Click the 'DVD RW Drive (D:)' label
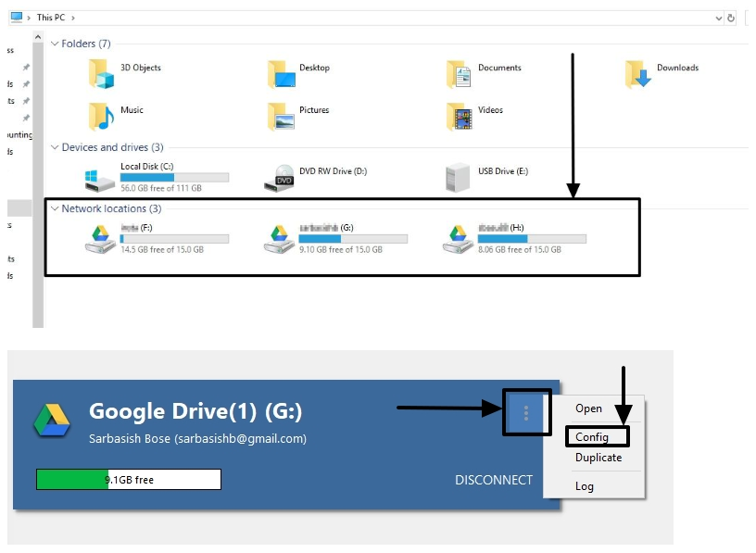 coord(334,171)
